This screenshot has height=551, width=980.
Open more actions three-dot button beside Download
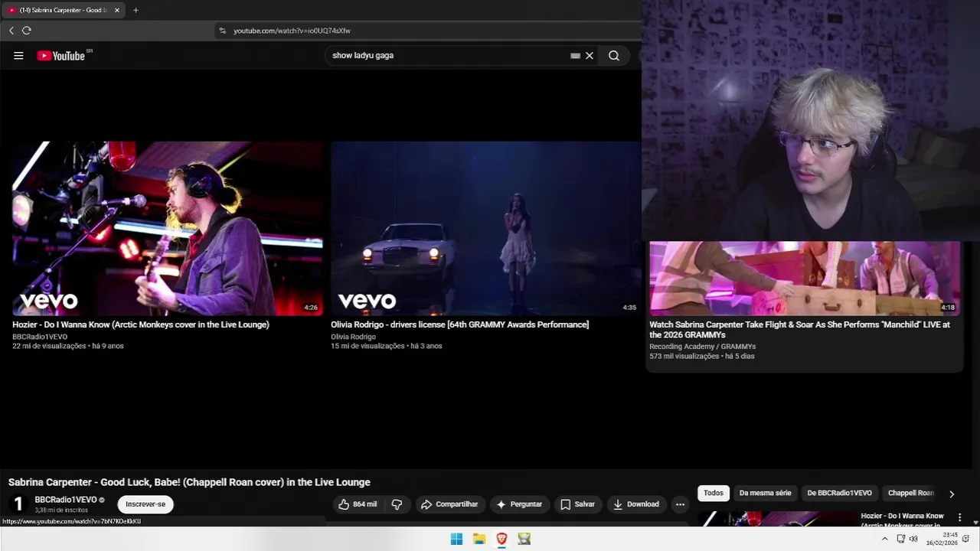tap(680, 504)
